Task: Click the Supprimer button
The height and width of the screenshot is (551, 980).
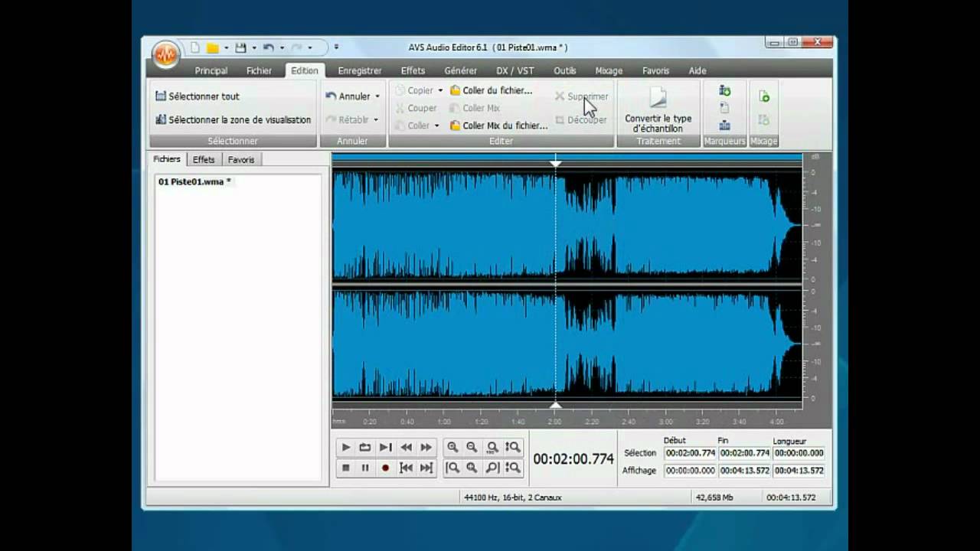Action: pyautogui.click(x=582, y=96)
